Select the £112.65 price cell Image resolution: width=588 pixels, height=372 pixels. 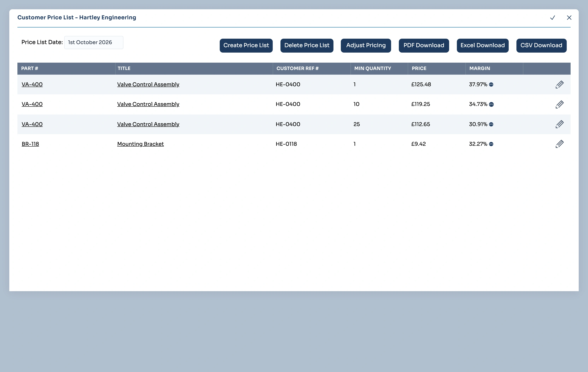[x=420, y=124]
